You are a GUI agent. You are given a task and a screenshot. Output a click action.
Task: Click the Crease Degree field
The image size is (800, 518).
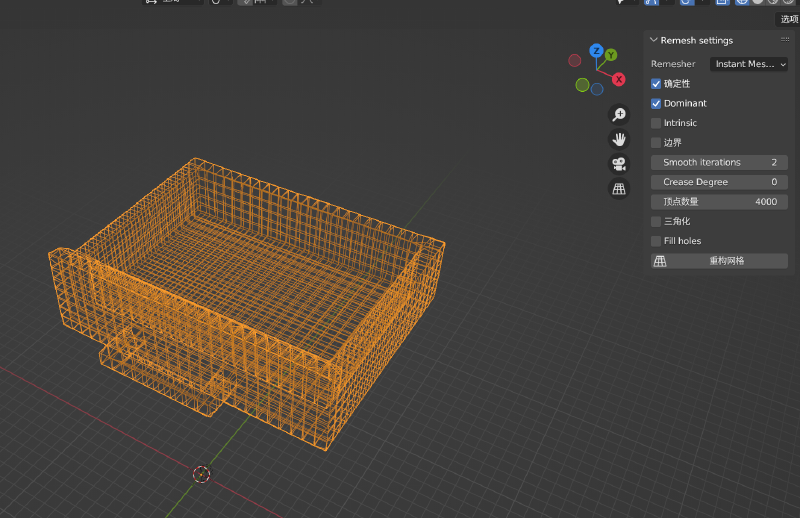pos(719,182)
